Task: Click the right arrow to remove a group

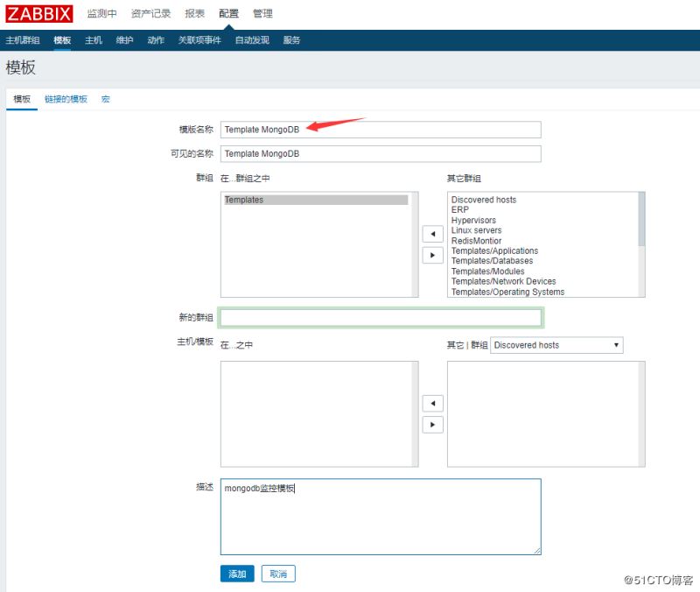Action: (x=432, y=254)
